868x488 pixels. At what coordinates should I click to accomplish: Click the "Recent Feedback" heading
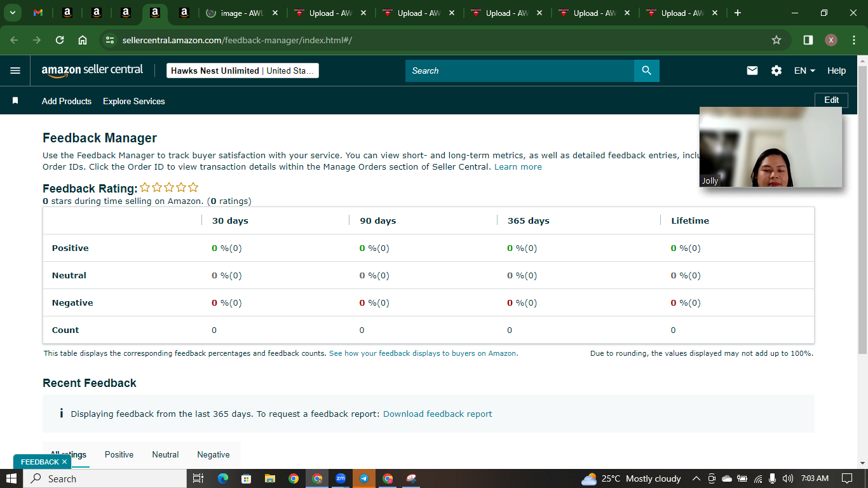(90, 383)
